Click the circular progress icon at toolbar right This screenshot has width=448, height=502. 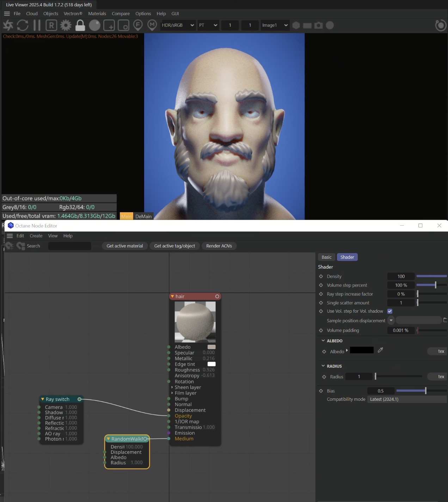pyautogui.click(x=441, y=25)
